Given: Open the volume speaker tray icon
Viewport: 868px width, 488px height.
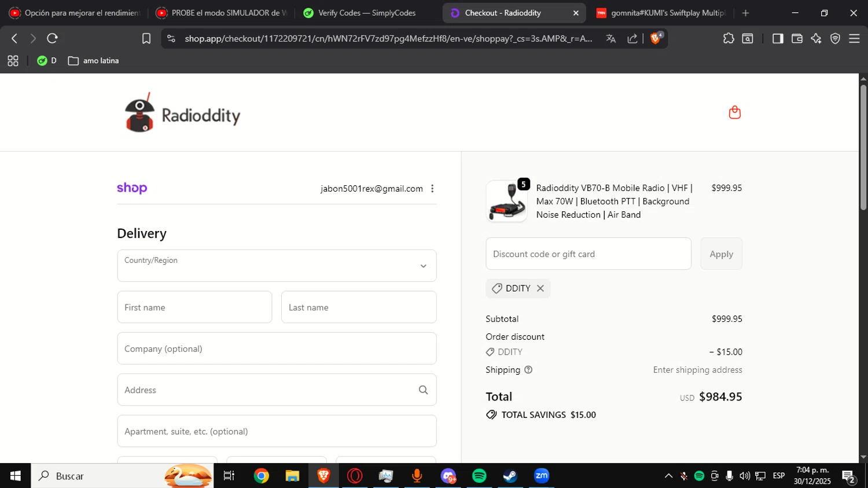Looking at the screenshot, I should pos(745,476).
